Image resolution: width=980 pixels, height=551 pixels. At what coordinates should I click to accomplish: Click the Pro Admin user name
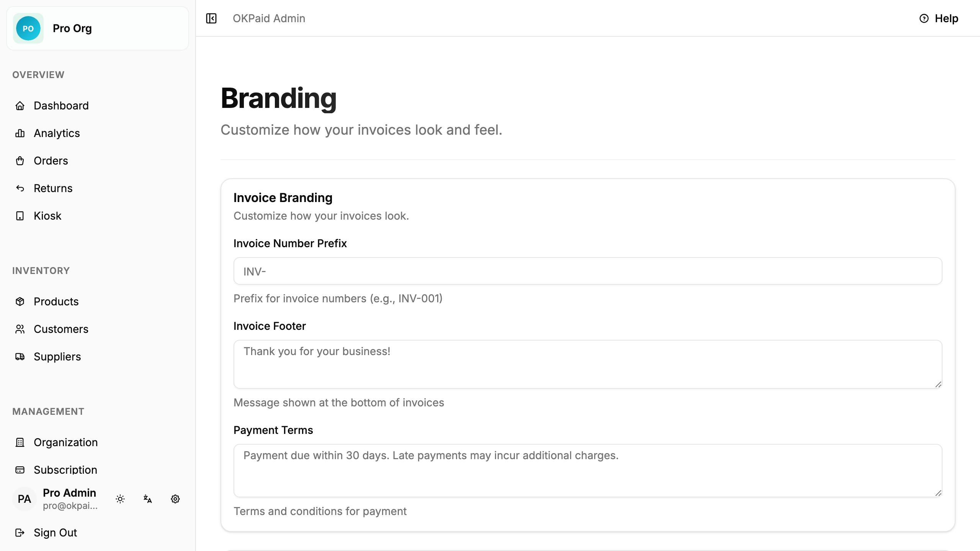click(69, 493)
